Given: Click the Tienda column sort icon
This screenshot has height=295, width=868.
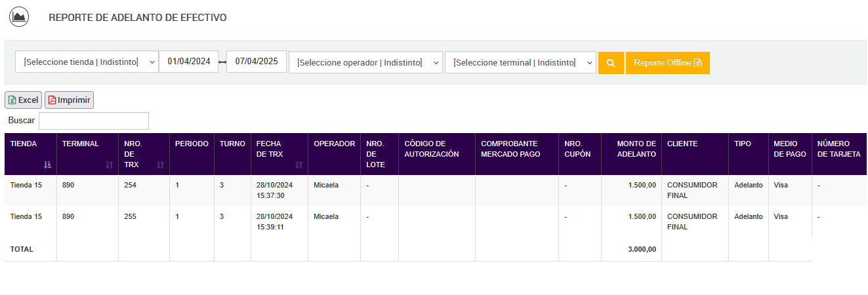Looking at the screenshot, I should (x=47, y=165).
